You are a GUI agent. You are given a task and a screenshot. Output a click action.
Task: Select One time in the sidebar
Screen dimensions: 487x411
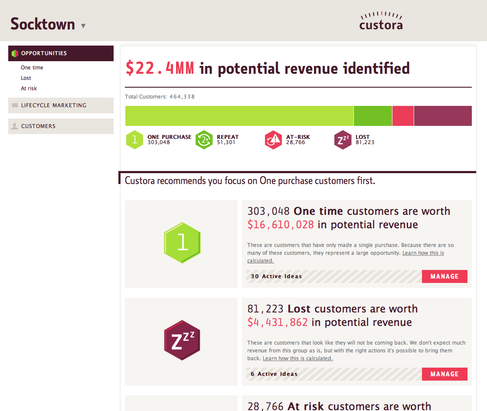(32, 68)
